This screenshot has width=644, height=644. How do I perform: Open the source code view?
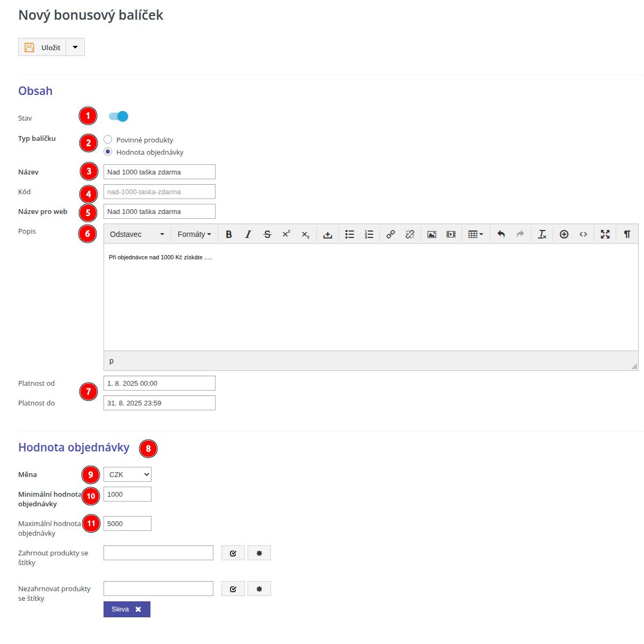tap(583, 234)
